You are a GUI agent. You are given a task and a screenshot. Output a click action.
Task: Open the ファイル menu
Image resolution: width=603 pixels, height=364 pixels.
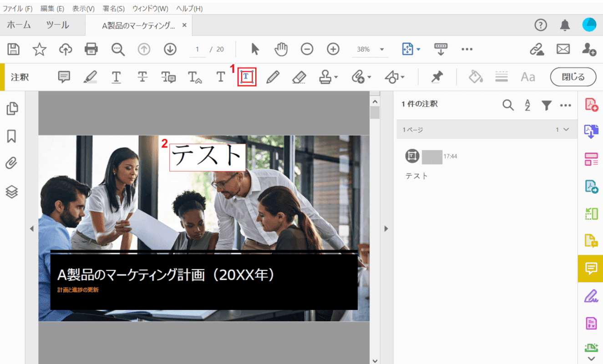18,9
